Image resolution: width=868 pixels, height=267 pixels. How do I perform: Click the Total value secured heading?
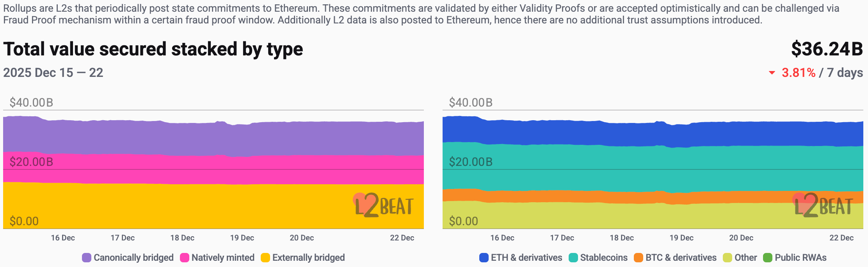click(153, 50)
